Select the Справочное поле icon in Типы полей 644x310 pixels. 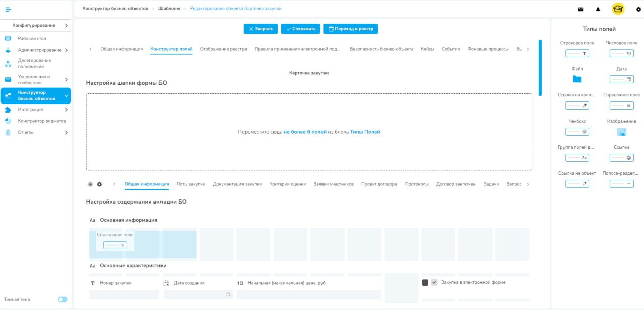622,106
